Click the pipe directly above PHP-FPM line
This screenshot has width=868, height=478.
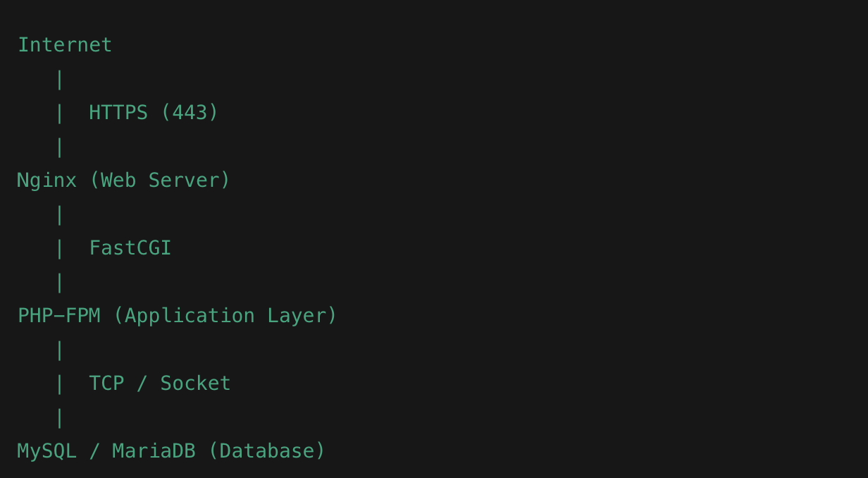tap(59, 282)
